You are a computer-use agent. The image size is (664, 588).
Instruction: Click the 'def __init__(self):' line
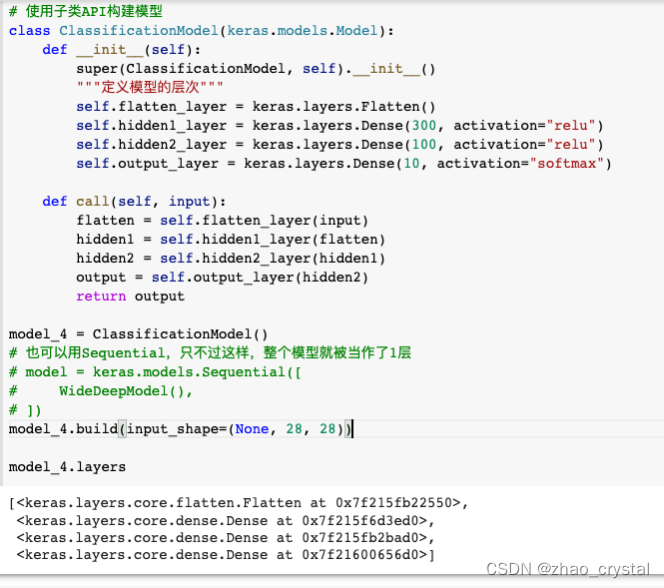point(122,50)
